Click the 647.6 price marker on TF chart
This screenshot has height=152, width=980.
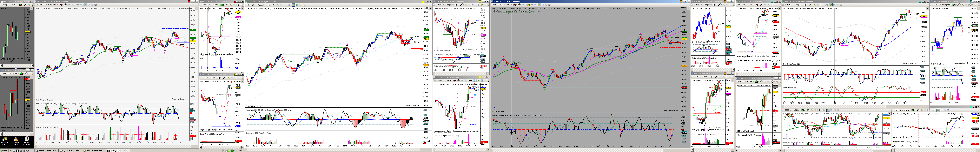[684, 31]
